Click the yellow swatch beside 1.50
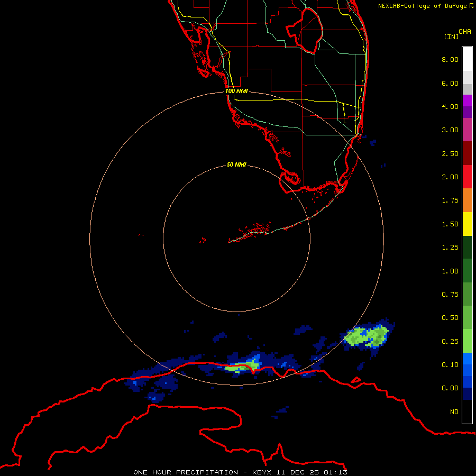476x476 pixels. coord(467,224)
